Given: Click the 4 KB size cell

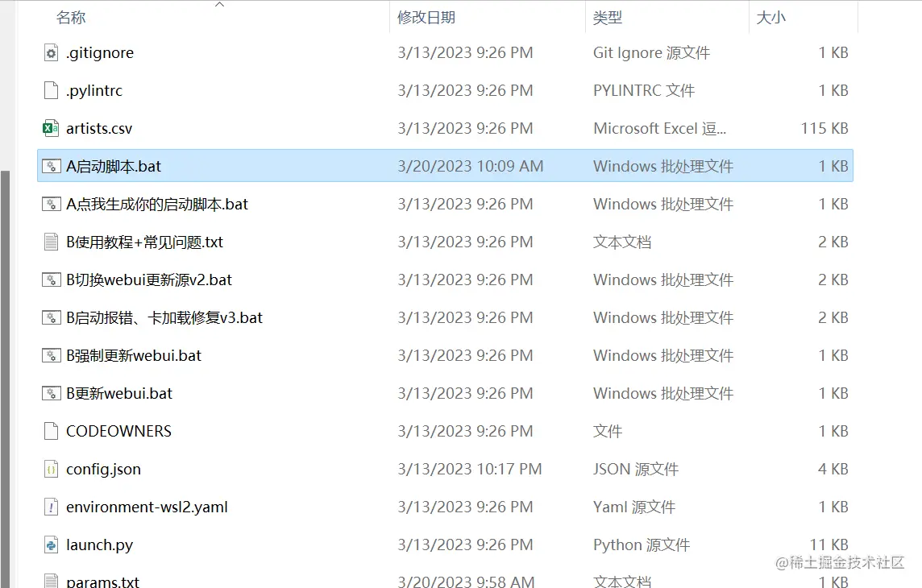Looking at the screenshot, I should 833,470.
